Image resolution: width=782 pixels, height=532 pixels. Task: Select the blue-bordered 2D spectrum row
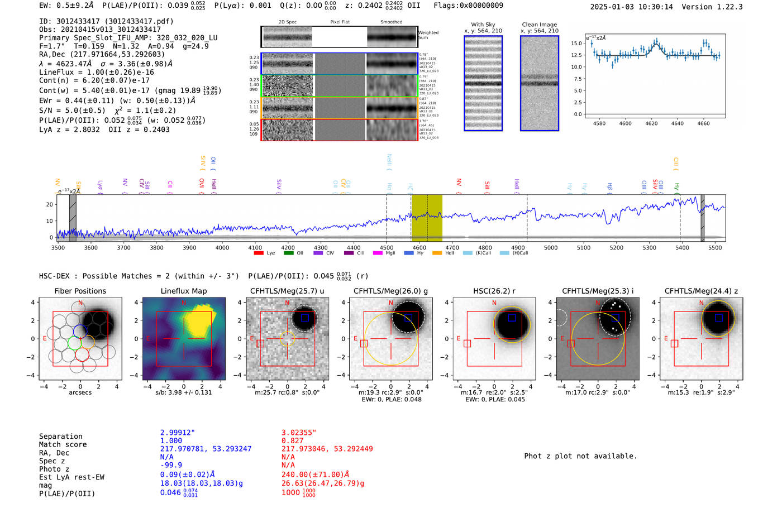pos(340,64)
